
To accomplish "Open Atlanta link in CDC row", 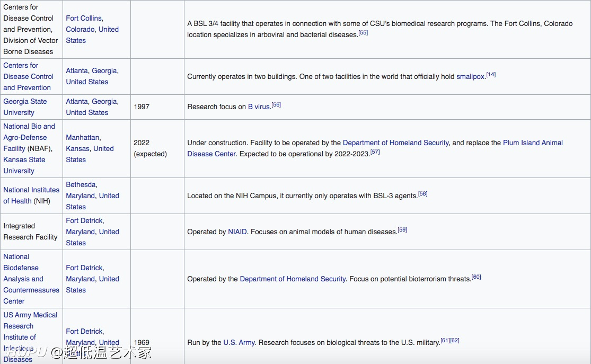I will tap(77, 71).
